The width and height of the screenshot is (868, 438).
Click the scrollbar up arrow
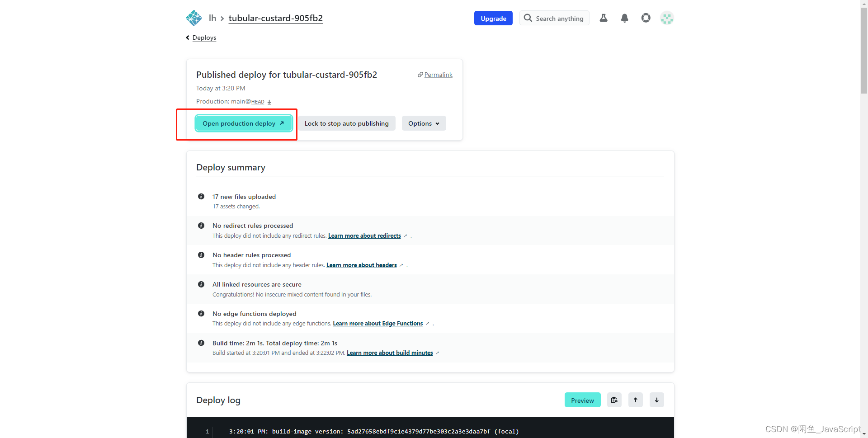864,4
